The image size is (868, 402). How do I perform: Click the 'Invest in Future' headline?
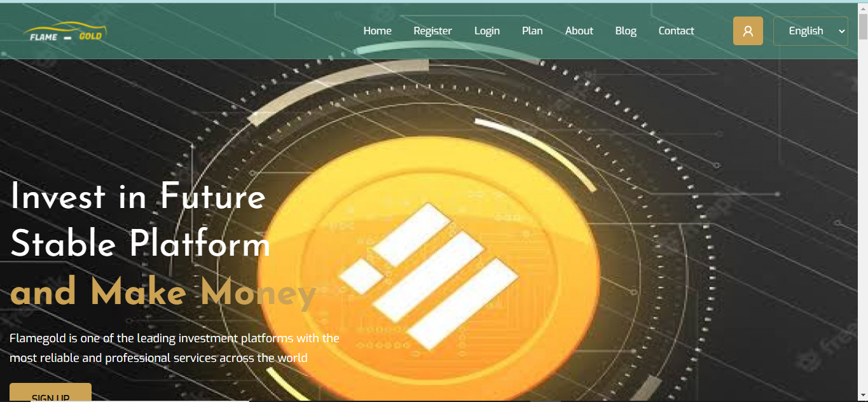coord(138,196)
